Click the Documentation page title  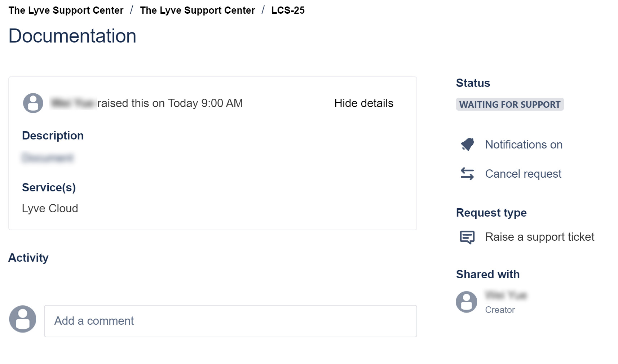(x=72, y=36)
